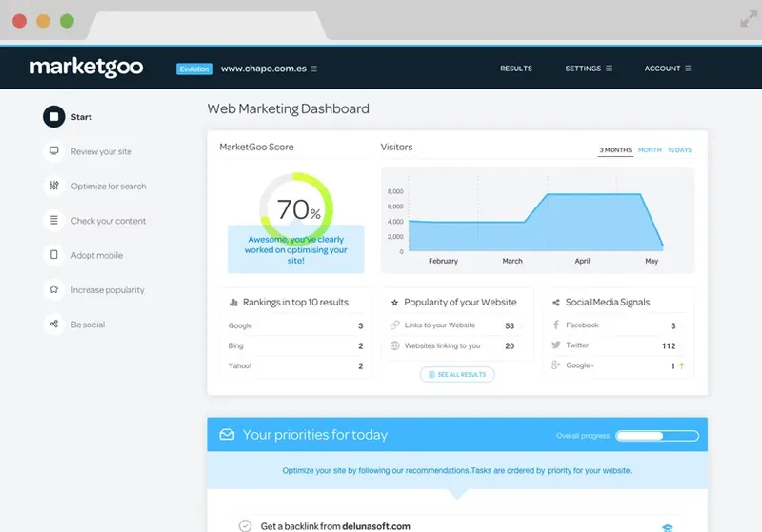Click the Google+ icon
This screenshot has width=762, height=532.
[x=556, y=365]
